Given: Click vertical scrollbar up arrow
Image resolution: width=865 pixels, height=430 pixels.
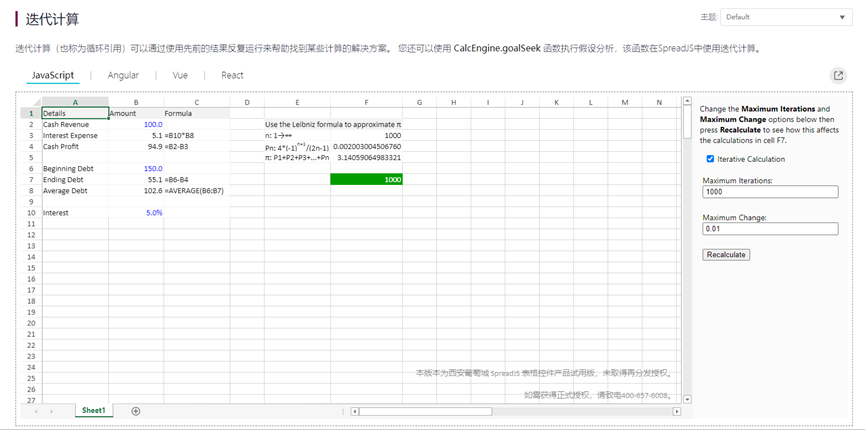Looking at the screenshot, I should click(687, 101).
